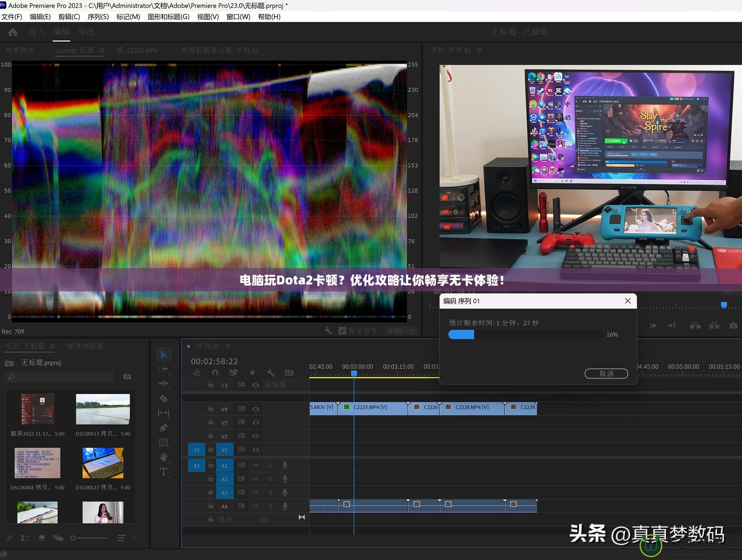Open timeline display settings wrench
Image resolution: width=742 pixels, height=560 pixels.
[x=271, y=373]
